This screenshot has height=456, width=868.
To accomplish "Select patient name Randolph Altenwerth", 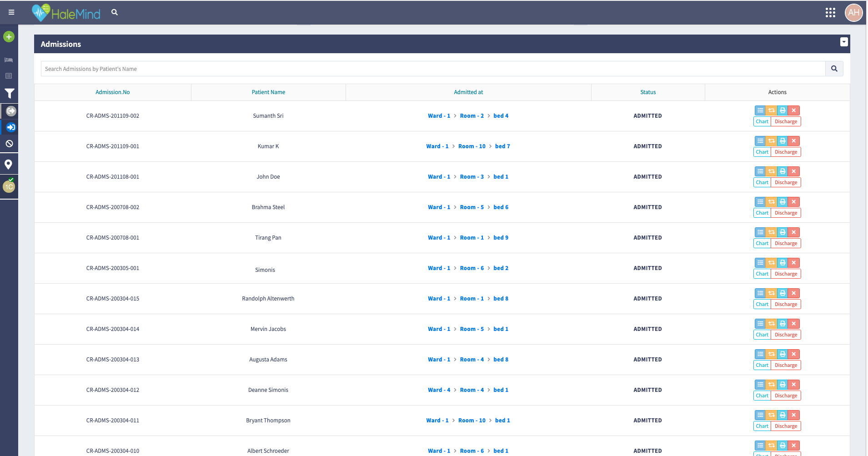I will click(x=268, y=299).
